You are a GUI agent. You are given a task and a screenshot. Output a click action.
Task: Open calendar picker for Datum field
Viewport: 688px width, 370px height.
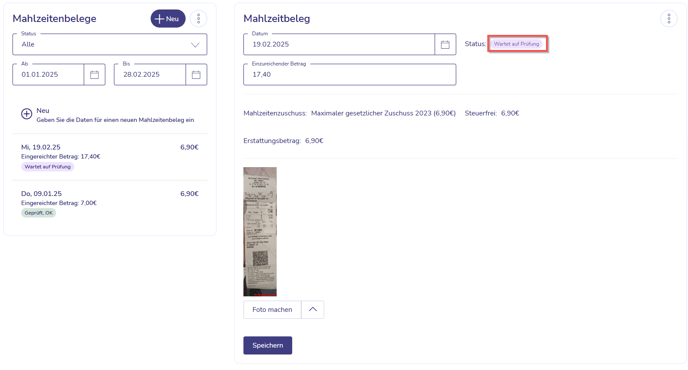pos(445,44)
